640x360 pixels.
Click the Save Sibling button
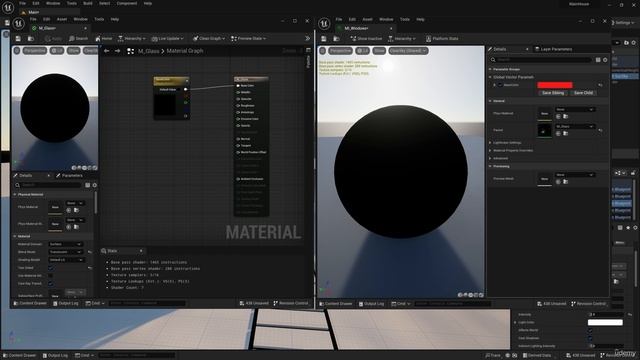click(553, 93)
